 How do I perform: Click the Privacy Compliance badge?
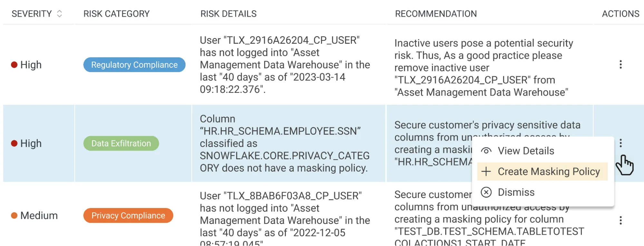click(128, 215)
